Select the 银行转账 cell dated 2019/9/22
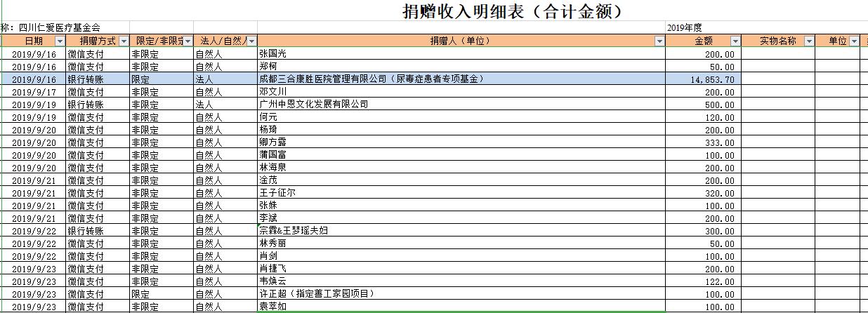The width and height of the screenshot is (868, 313). coord(86,231)
